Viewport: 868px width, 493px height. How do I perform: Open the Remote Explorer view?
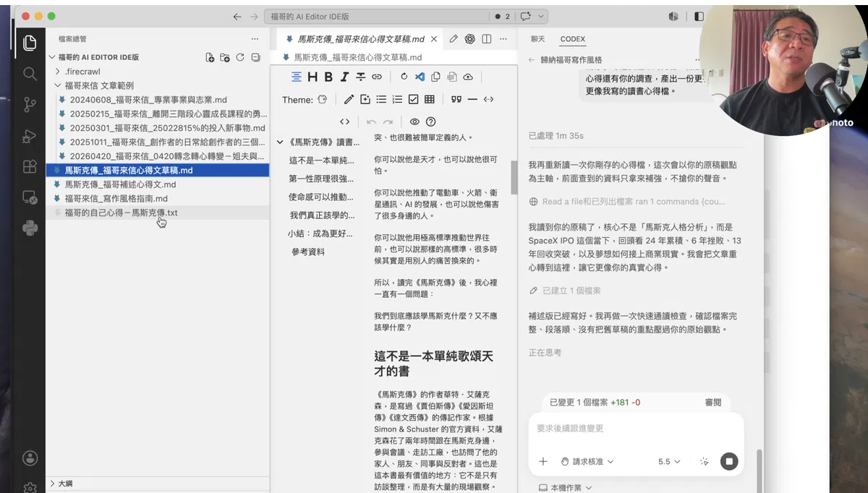pos(30,197)
